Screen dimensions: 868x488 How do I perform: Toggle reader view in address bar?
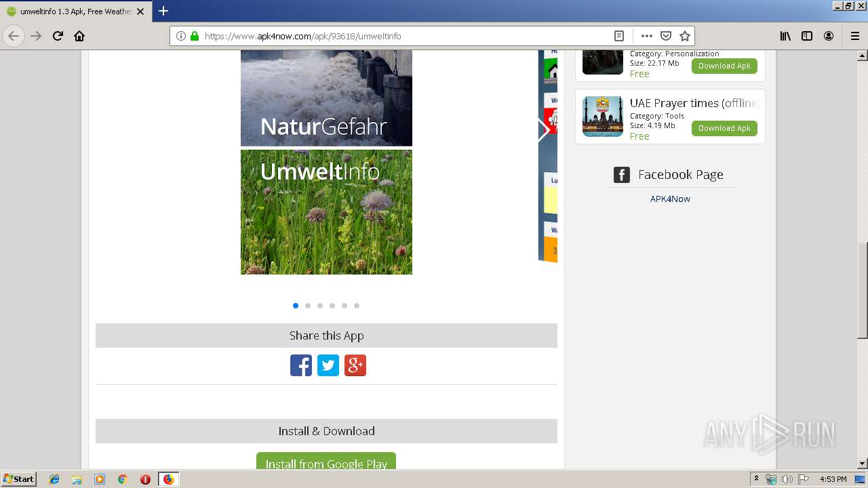click(619, 36)
